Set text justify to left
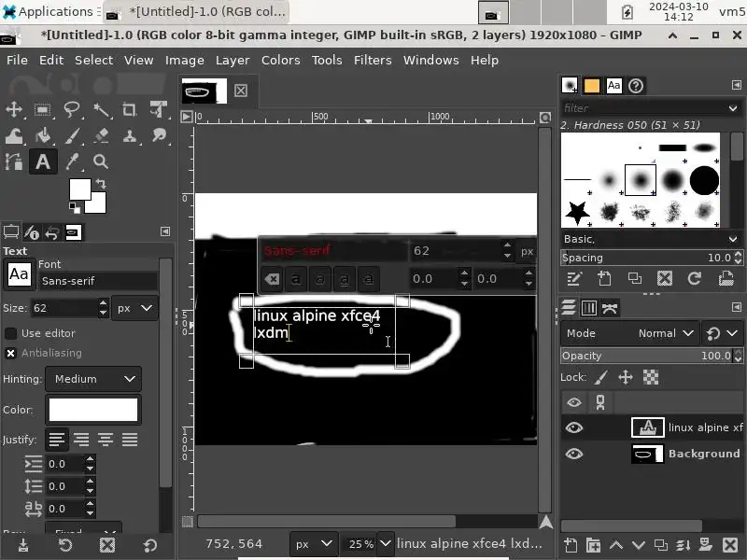Image resolution: width=747 pixels, height=560 pixels. pyautogui.click(x=57, y=440)
